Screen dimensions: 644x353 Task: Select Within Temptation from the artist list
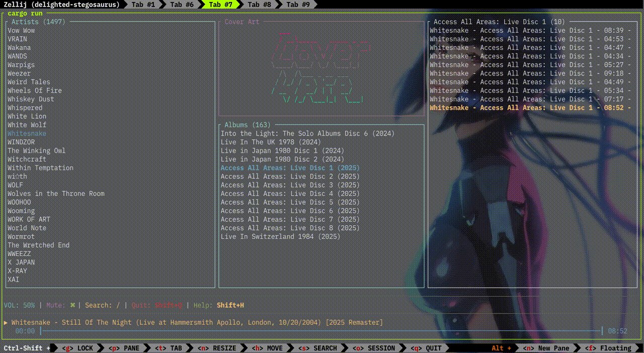[x=40, y=168]
